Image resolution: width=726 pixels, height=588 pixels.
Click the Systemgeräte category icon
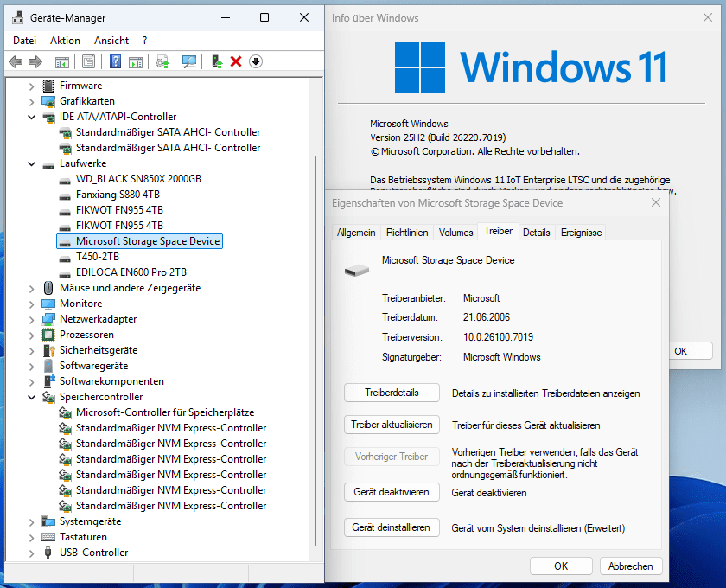(48, 521)
